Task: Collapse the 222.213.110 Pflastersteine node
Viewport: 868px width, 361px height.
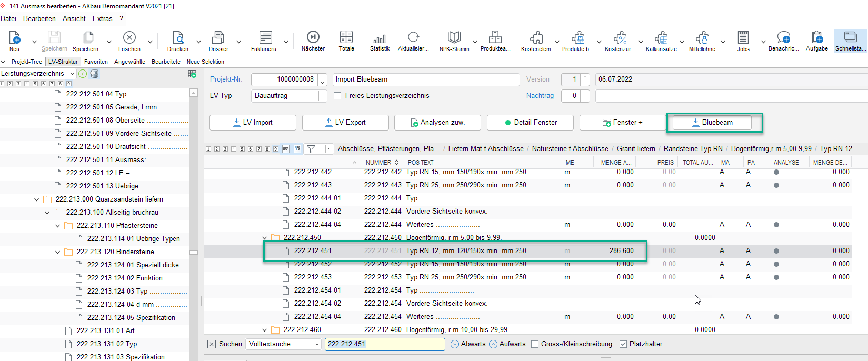Action: (57, 226)
